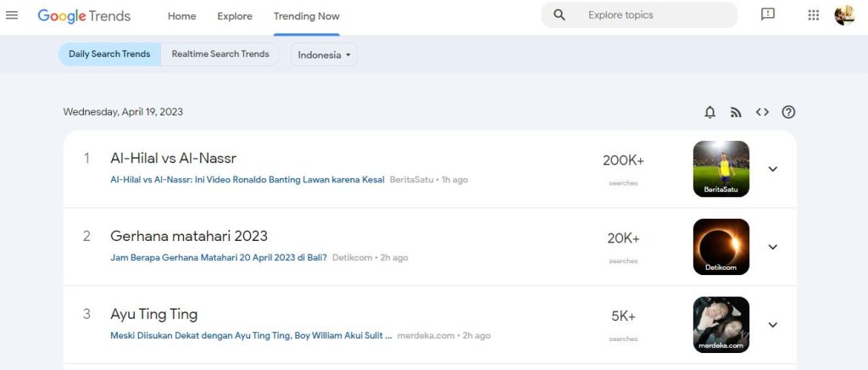This screenshot has width=868, height=370.
Task: Click the 200K+ searches count
Action: [623, 160]
